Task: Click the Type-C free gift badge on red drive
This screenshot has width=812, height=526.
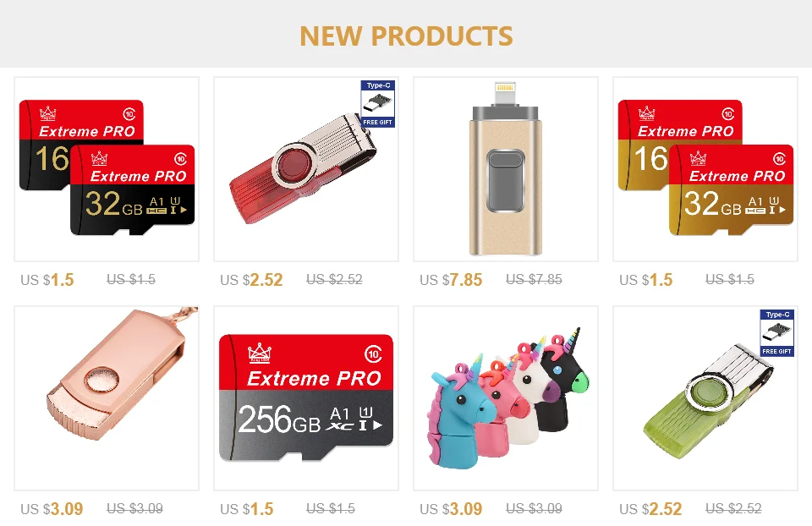Action: point(377,103)
